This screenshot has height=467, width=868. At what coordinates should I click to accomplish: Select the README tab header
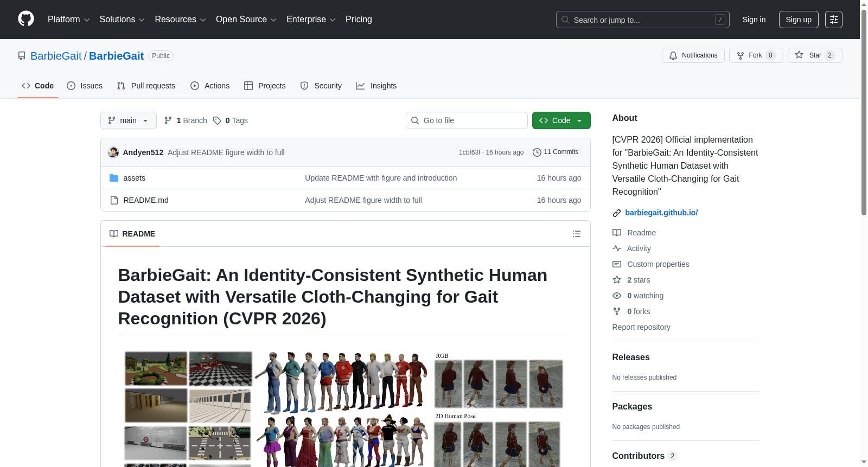point(132,234)
